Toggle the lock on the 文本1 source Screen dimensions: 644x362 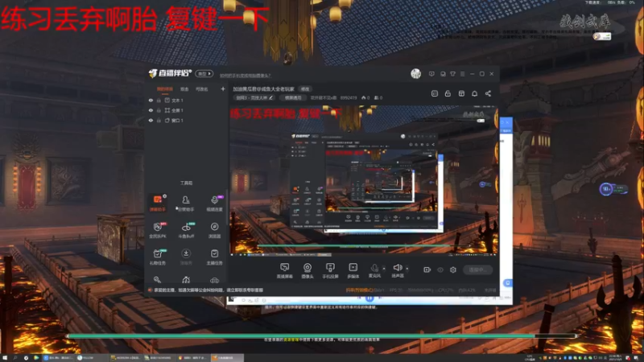coord(159,100)
